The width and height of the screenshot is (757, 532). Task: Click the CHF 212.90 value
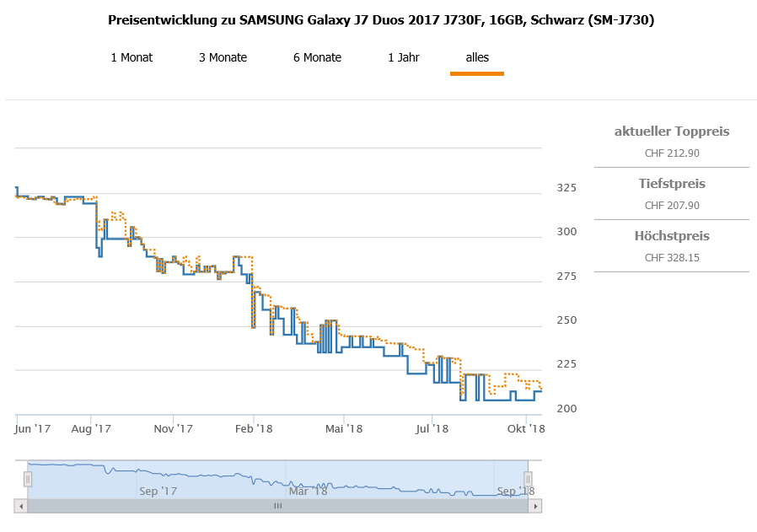coord(672,153)
